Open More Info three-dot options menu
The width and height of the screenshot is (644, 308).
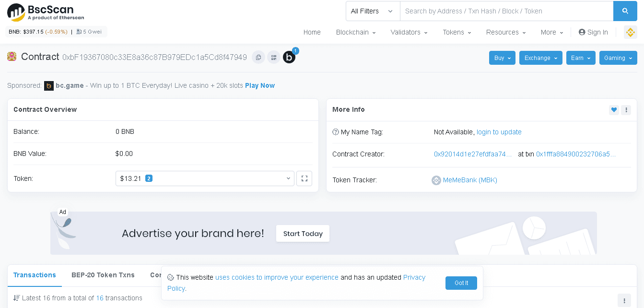pyautogui.click(x=626, y=110)
